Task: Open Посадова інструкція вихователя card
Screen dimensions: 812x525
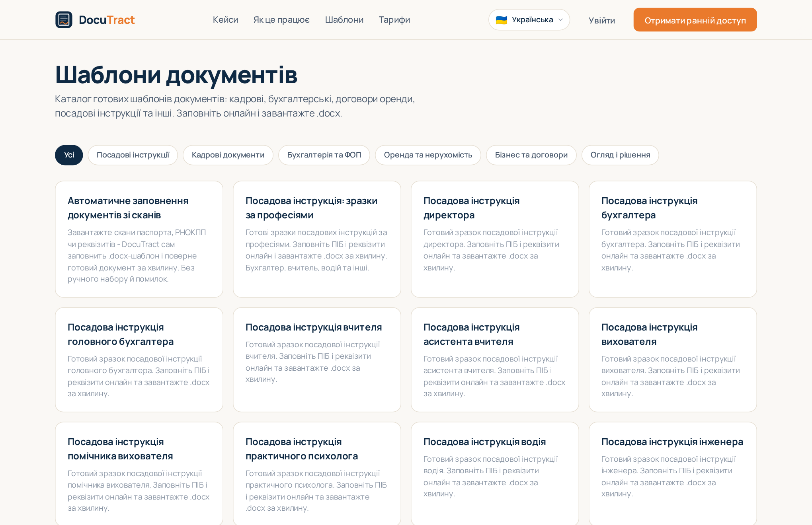Action: [x=673, y=360]
